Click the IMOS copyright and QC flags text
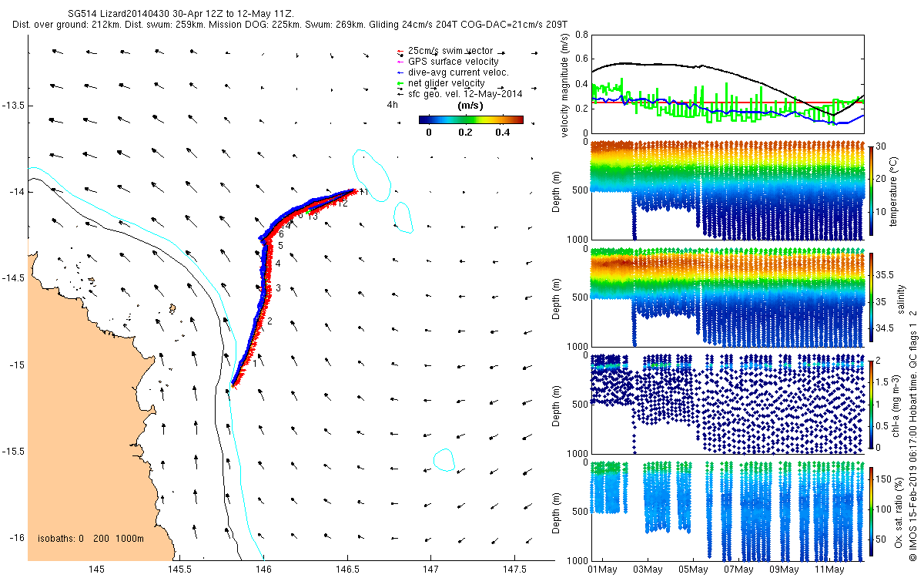Screen dimensions: 924x578 click(912, 435)
